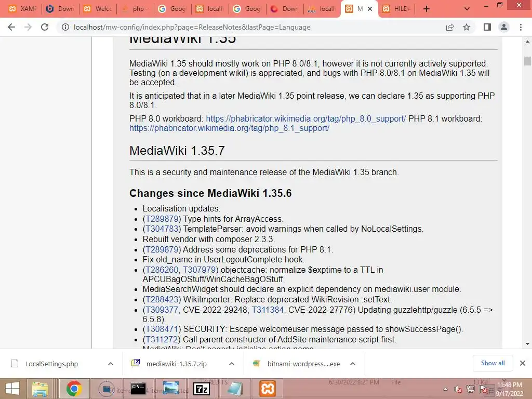Open task T309377 link
The width and height of the screenshot is (532, 399).
(x=162, y=310)
